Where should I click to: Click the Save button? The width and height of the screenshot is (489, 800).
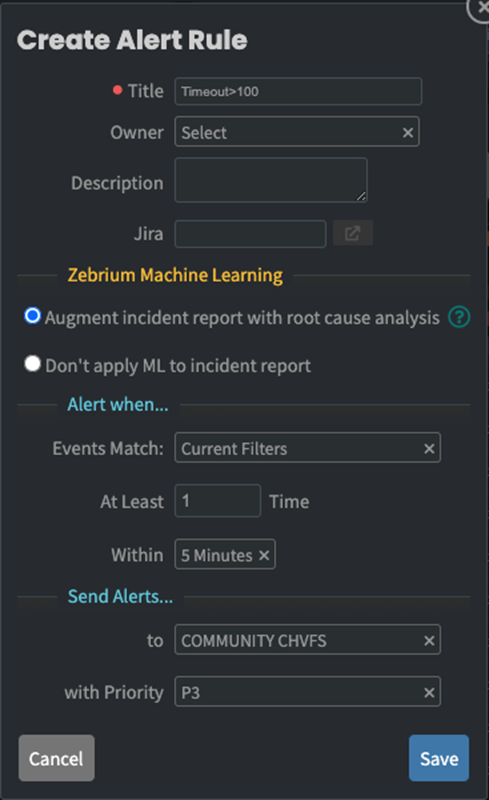click(x=439, y=758)
